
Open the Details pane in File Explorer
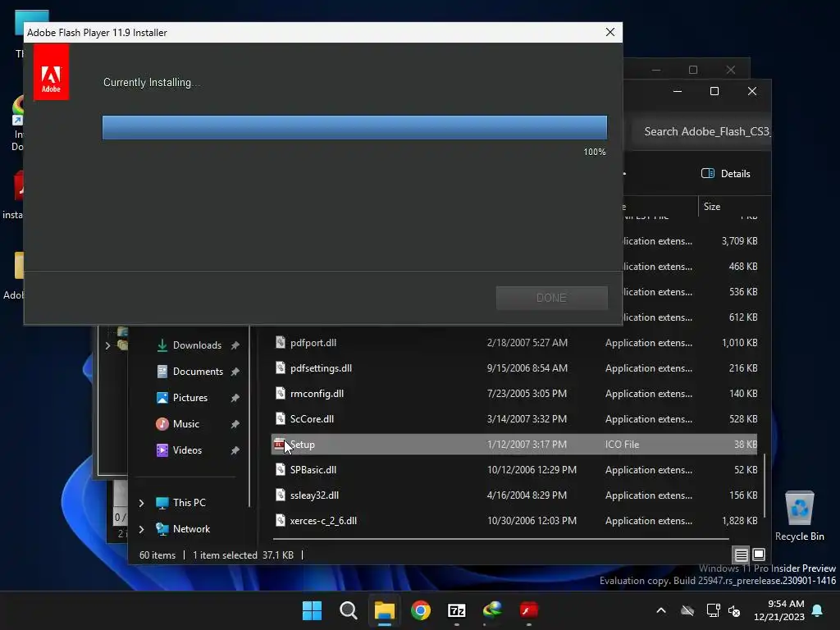725,174
